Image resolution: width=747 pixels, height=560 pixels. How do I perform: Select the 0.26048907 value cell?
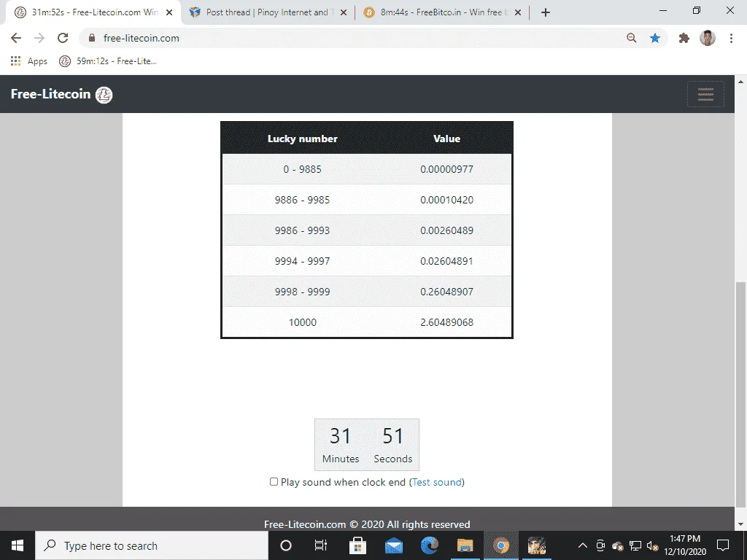447,292
